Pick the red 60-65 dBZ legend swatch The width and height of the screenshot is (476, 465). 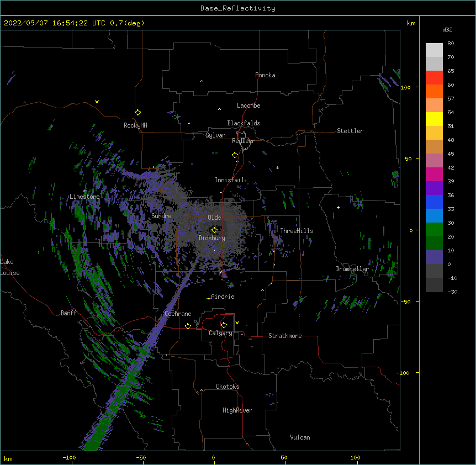pos(434,78)
